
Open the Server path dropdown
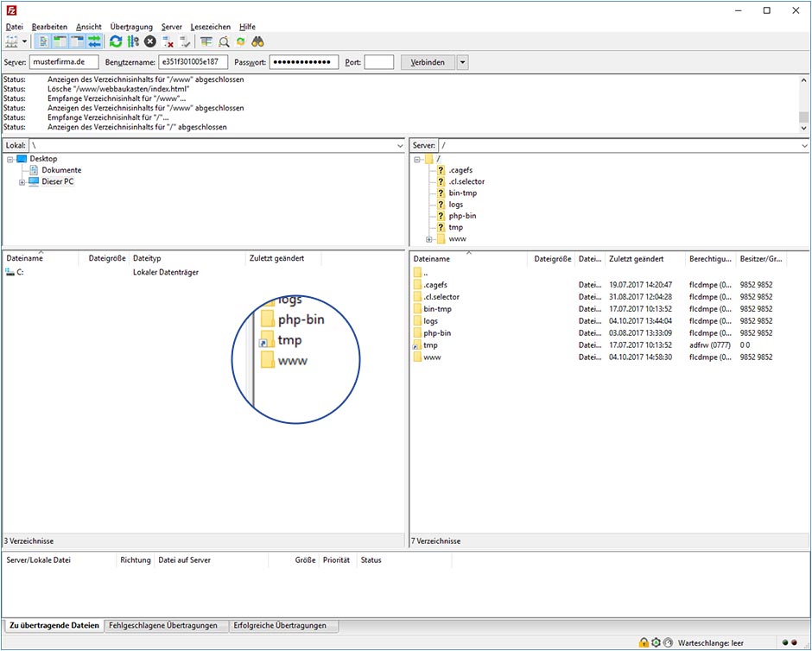(804, 146)
